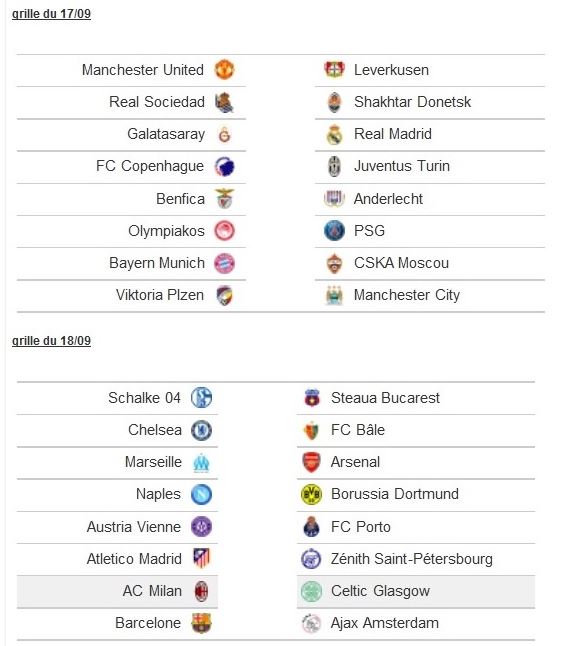583x646 pixels.
Task: Click the Marseille OM logo
Action: [201, 463]
